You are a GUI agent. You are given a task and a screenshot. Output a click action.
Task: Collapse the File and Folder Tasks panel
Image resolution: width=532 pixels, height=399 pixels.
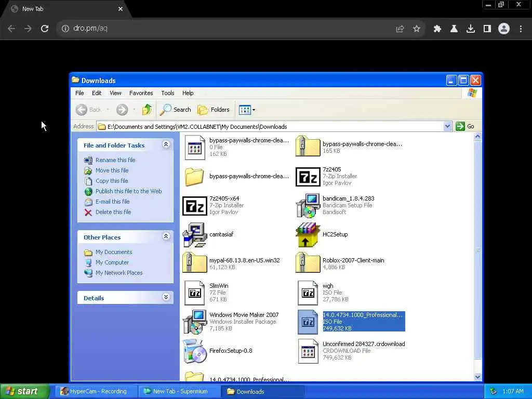pos(166,144)
